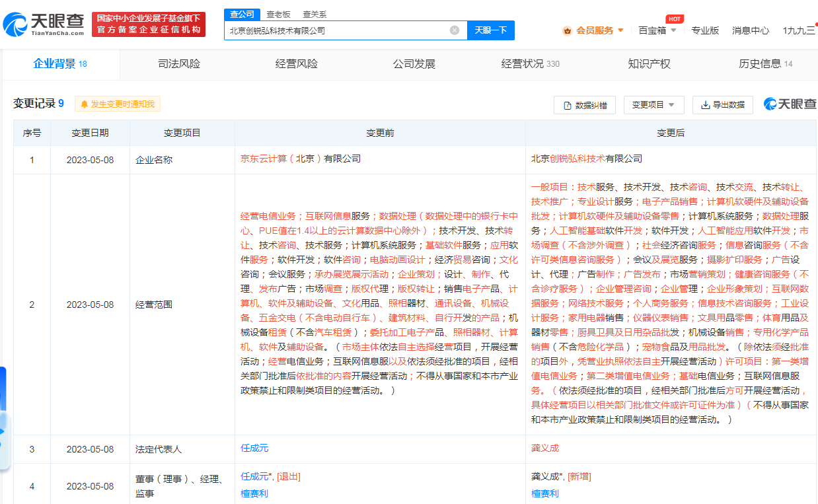Open the 历史信息 tab
Image resolution: width=818 pixels, height=504 pixels.
(x=765, y=64)
